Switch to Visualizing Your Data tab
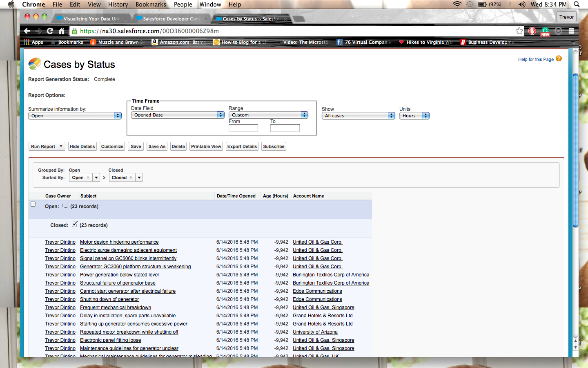 pos(92,19)
